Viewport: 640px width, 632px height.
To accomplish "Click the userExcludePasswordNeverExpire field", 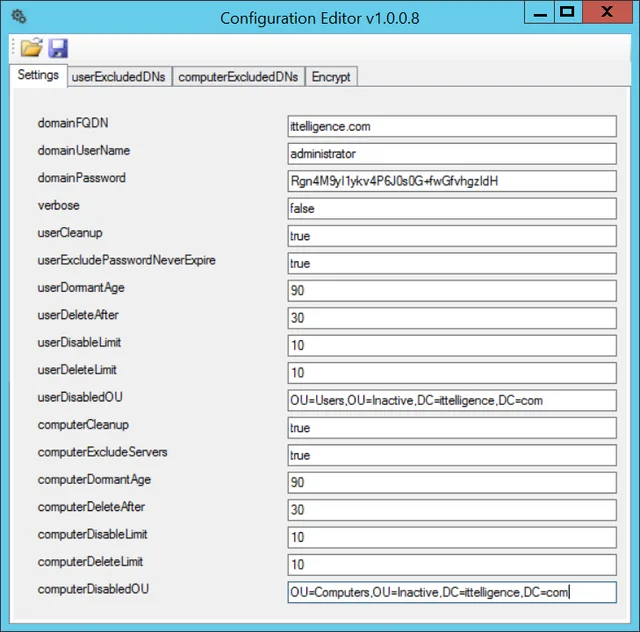I will (452, 263).
